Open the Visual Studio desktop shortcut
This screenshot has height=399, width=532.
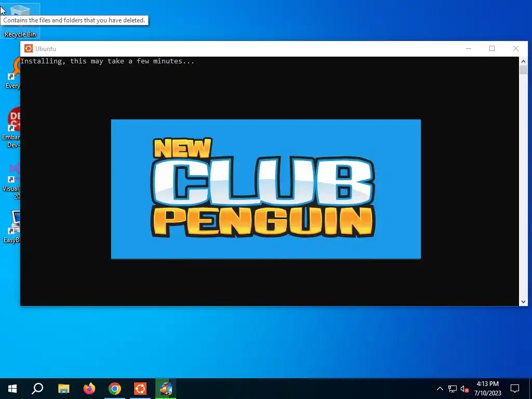tap(11, 181)
